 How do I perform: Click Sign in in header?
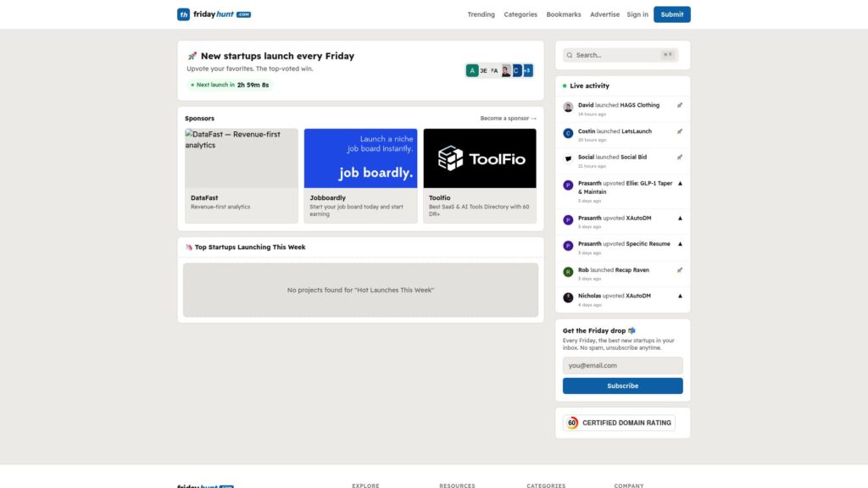[x=637, y=14]
